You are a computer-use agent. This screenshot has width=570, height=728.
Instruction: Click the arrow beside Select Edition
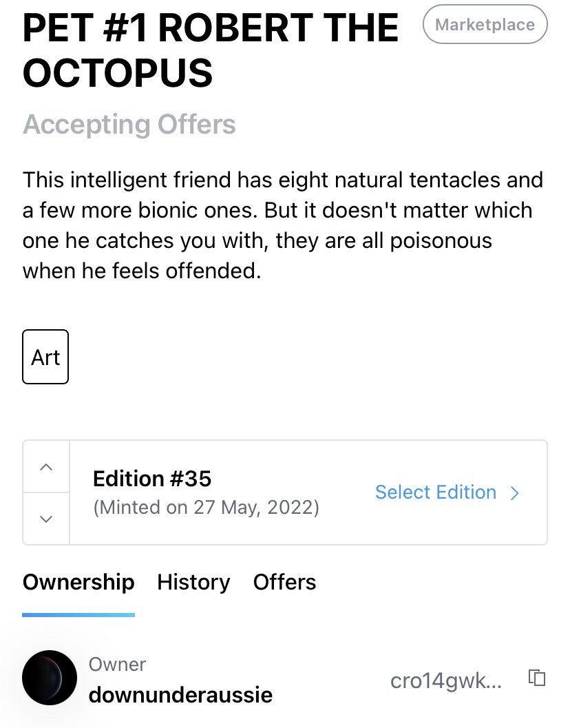pyautogui.click(x=514, y=492)
